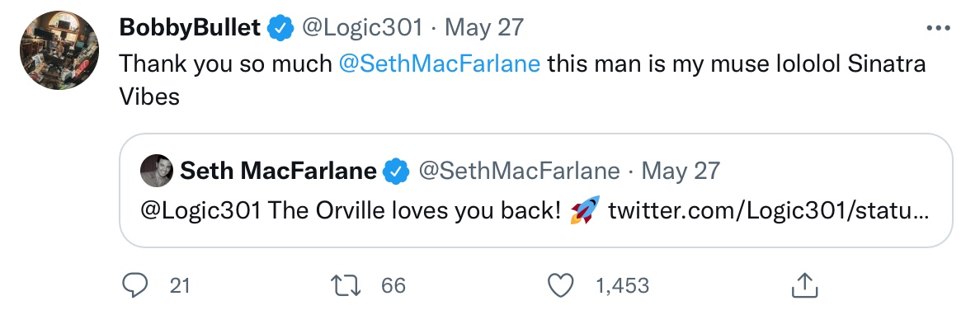Click the Seth MacFarlane name in quoted tweet
The image size is (980, 315).
point(278,171)
